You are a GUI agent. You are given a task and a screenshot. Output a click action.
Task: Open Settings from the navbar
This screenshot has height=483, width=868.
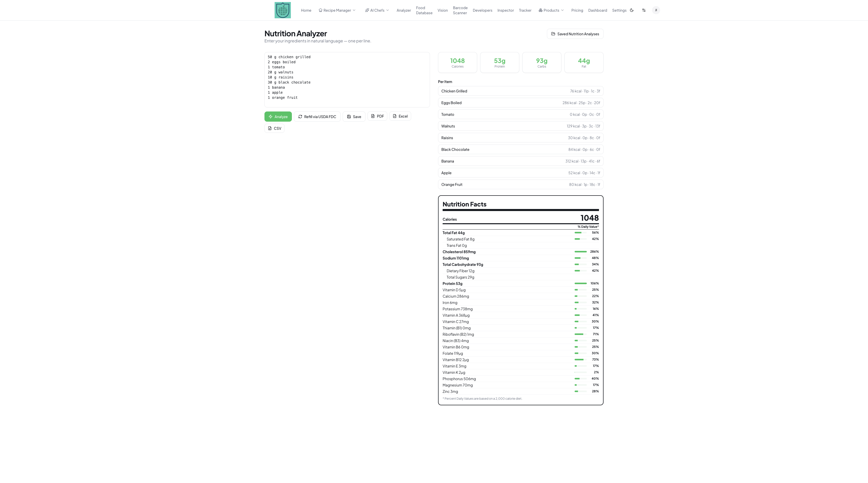(x=619, y=10)
